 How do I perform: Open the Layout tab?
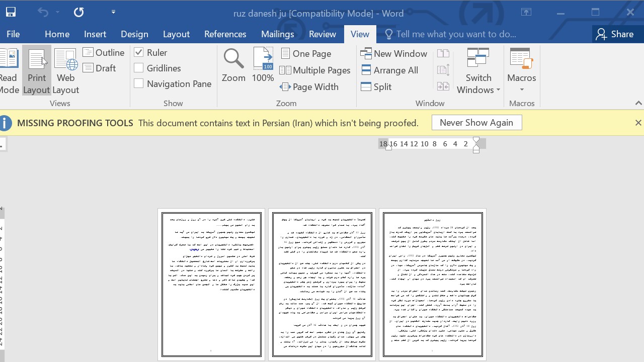(176, 34)
